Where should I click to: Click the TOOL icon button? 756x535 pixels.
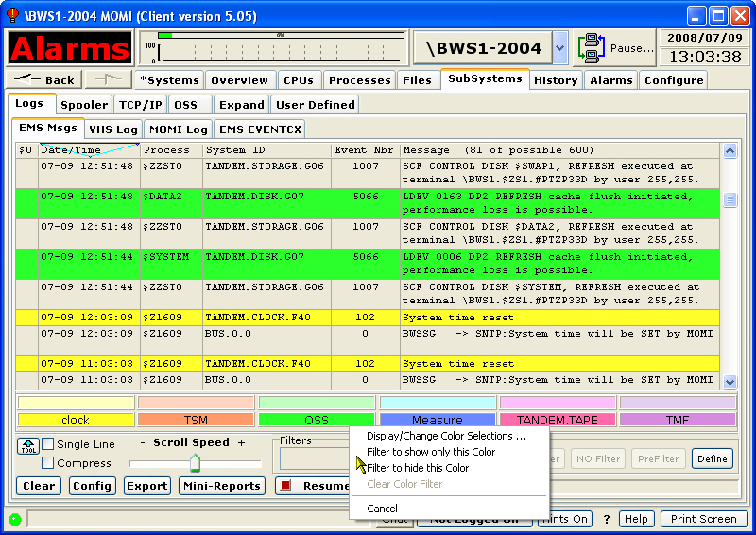tap(28, 445)
